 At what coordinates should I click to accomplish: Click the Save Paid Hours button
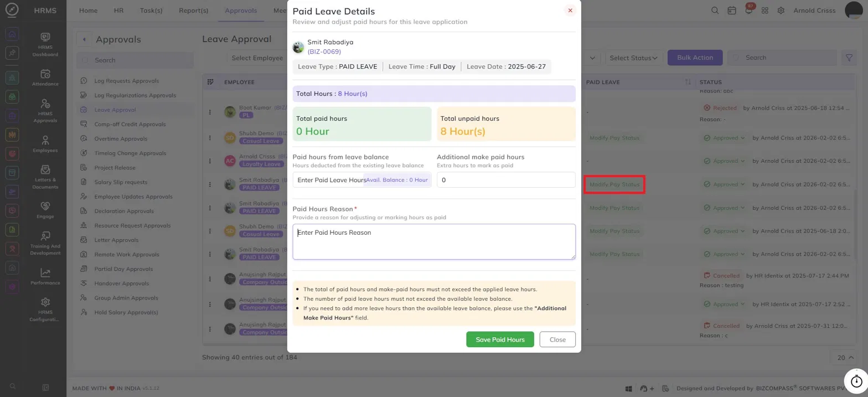click(500, 339)
